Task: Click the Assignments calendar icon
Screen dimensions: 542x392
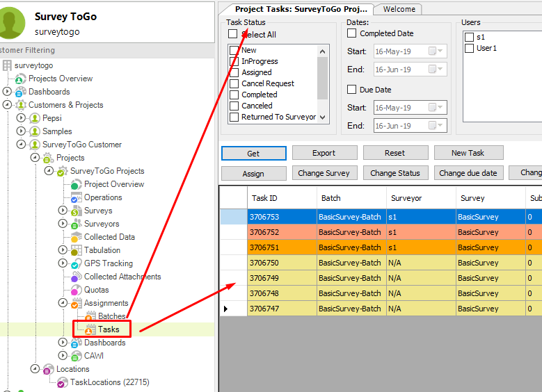Action: [76, 303]
